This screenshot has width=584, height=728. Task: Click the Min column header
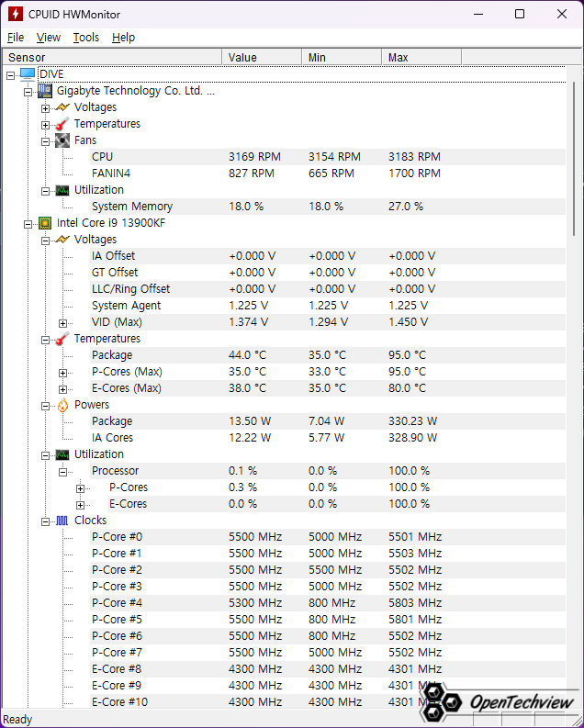(x=342, y=57)
